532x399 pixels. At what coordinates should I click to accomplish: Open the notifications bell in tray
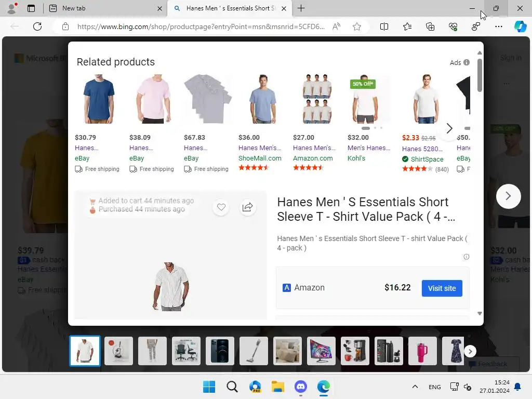pos(518,387)
